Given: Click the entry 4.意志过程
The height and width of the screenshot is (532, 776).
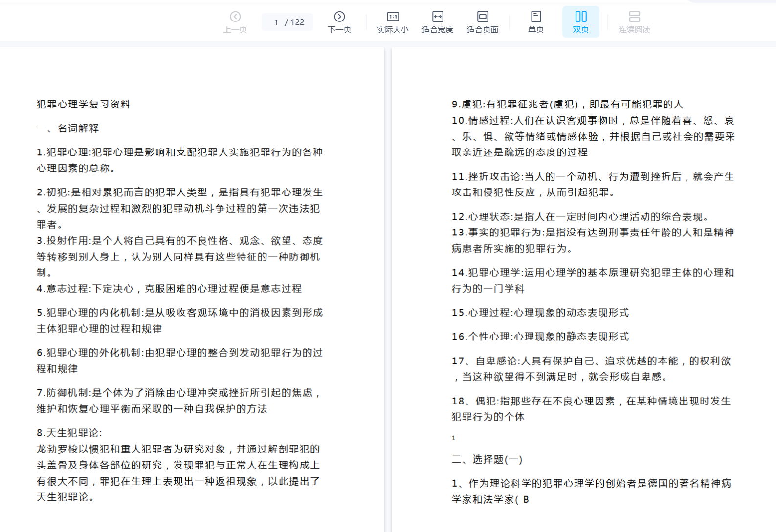Looking at the screenshot, I should click(169, 289).
